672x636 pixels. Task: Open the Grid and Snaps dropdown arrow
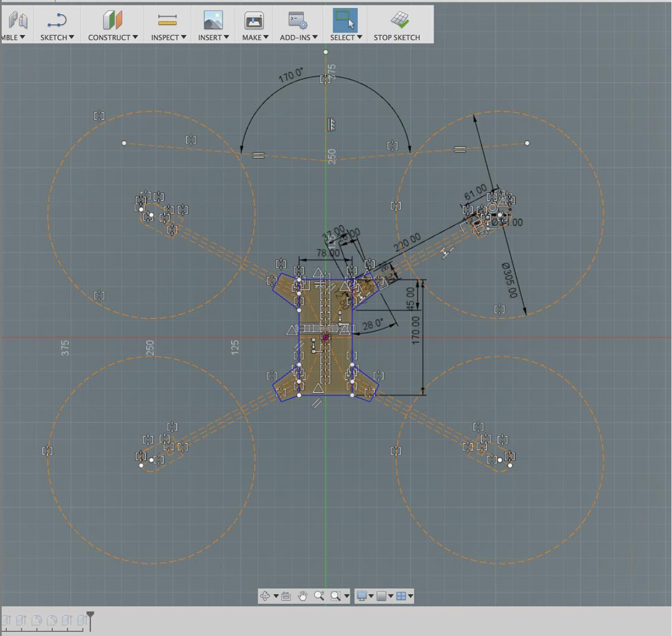pos(391,596)
